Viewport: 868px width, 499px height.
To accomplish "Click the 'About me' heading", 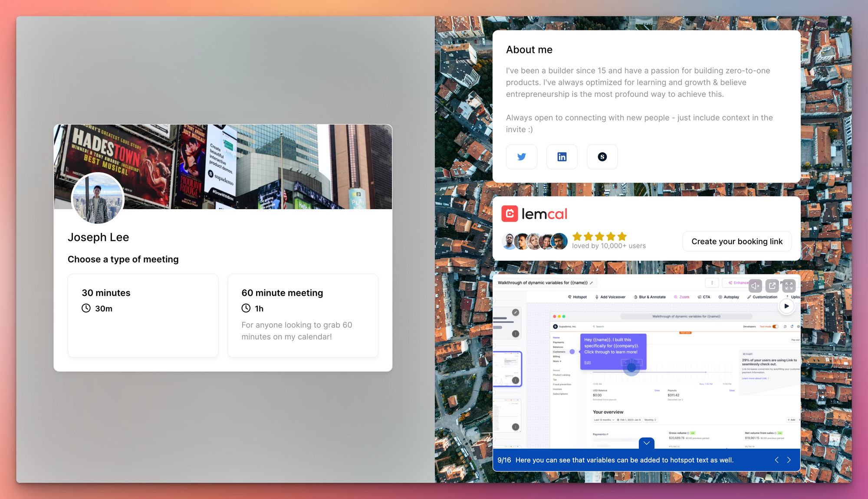I will [529, 50].
